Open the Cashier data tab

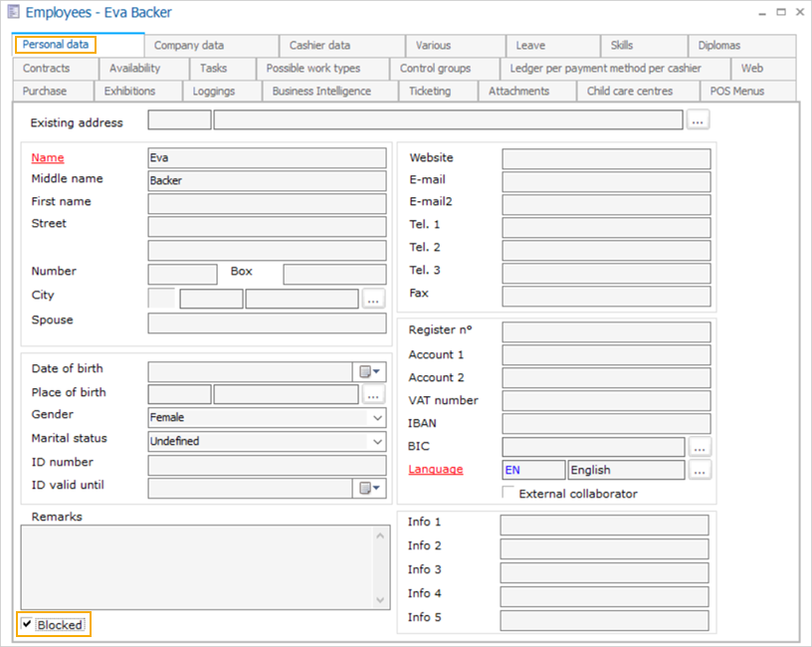[319, 45]
